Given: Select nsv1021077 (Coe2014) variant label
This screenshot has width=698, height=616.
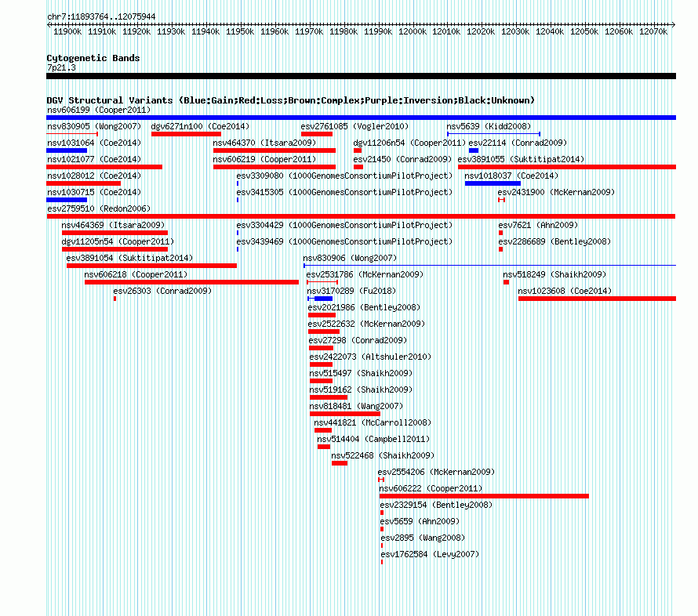Looking at the screenshot, I should pyautogui.click(x=94, y=159).
